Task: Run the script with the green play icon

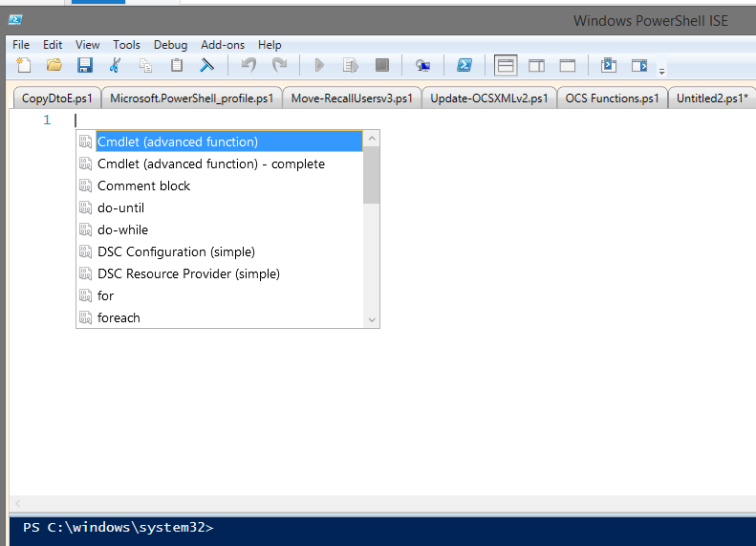Action: [319, 65]
